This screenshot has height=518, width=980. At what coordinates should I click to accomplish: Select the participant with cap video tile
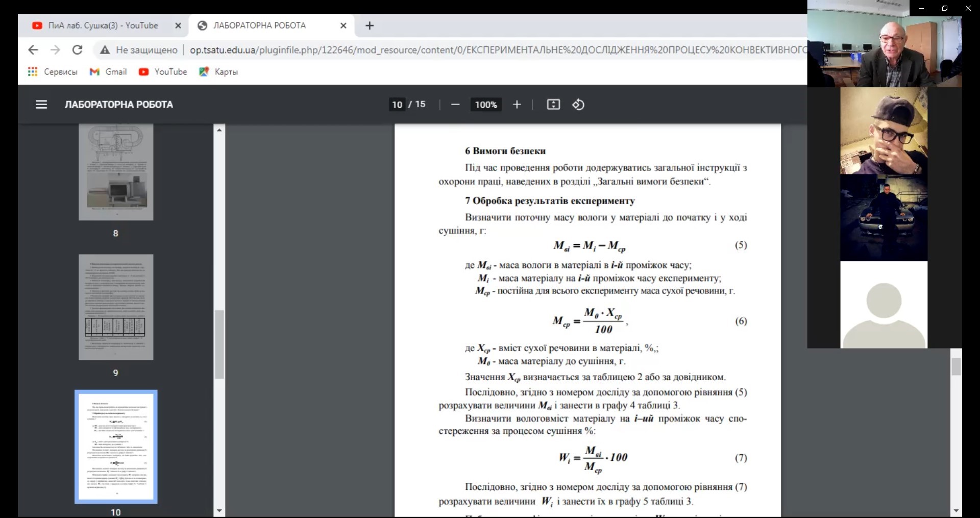pyautogui.click(x=884, y=131)
